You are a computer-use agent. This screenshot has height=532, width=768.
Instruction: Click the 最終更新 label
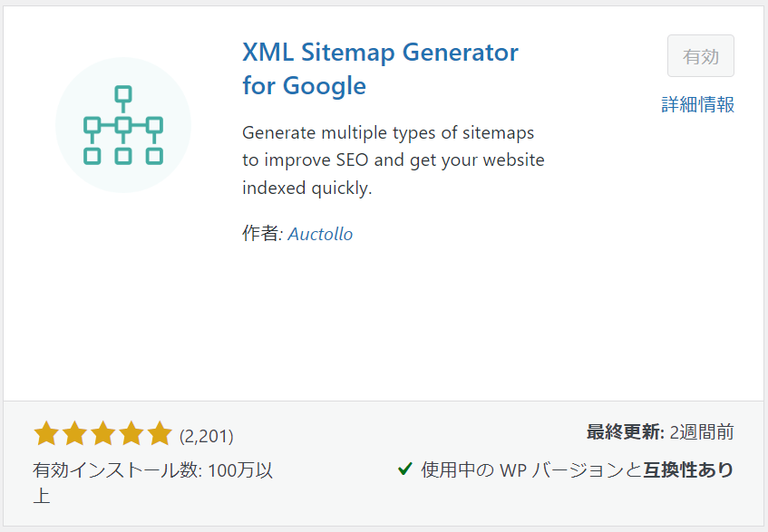tap(625, 432)
